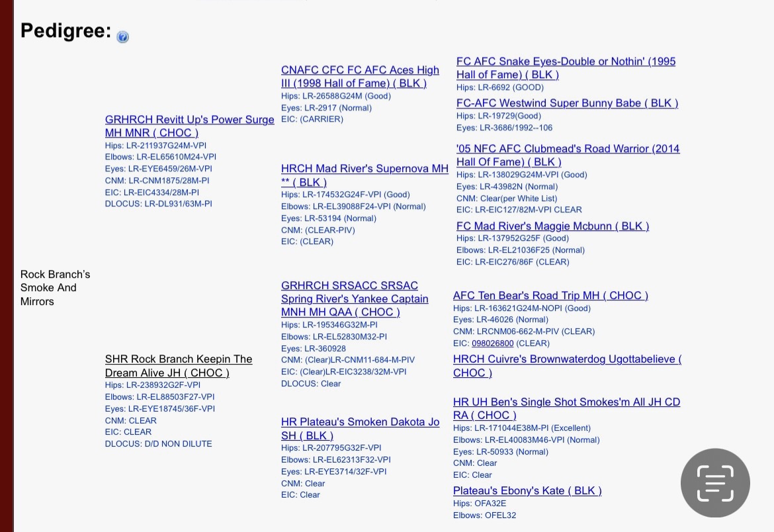Open FC AFC Snake Eyes-Double or Nothin' link
This screenshot has width=774, height=532.
(x=566, y=68)
